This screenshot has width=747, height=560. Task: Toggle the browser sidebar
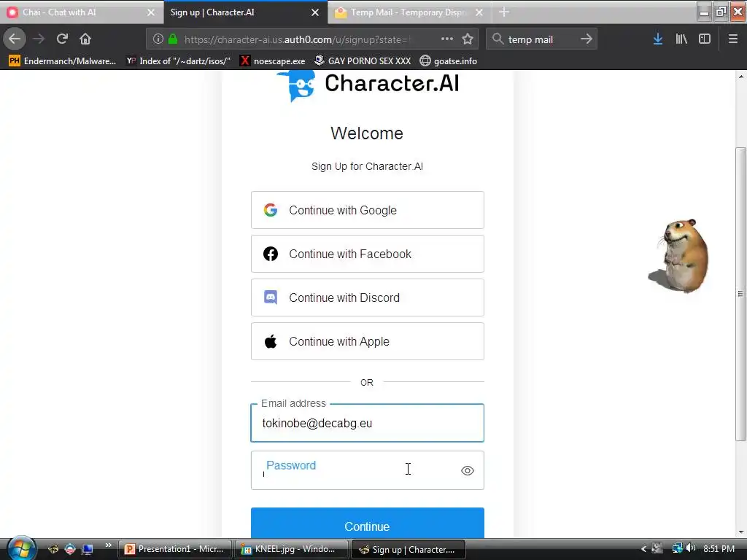tap(705, 39)
